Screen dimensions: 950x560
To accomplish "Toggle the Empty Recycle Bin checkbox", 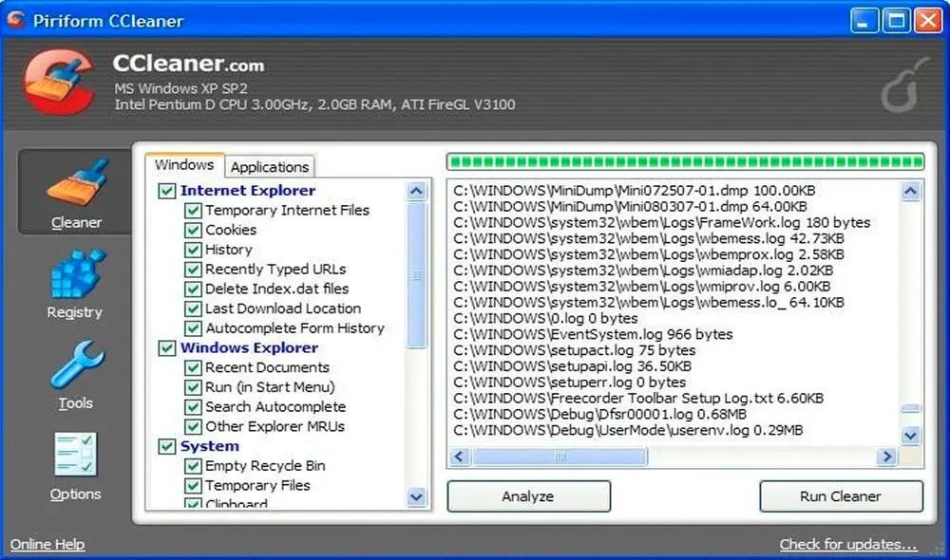I will tap(195, 465).
